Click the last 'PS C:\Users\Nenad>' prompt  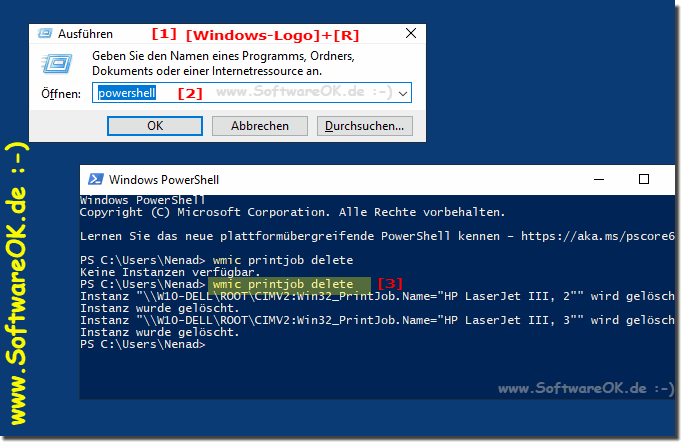click(x=142, y=344)
